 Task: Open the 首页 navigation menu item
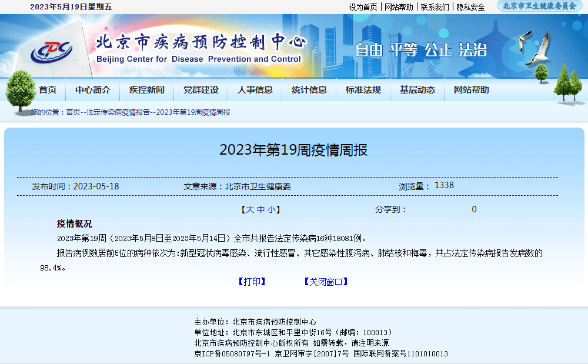[x=47, y=90]
